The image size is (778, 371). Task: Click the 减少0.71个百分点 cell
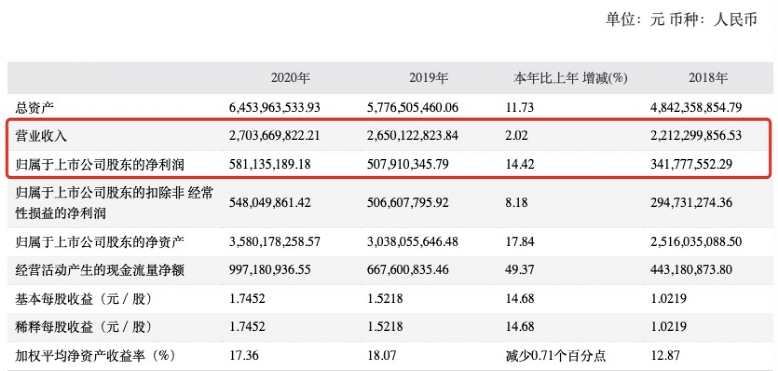click(556, 356)
